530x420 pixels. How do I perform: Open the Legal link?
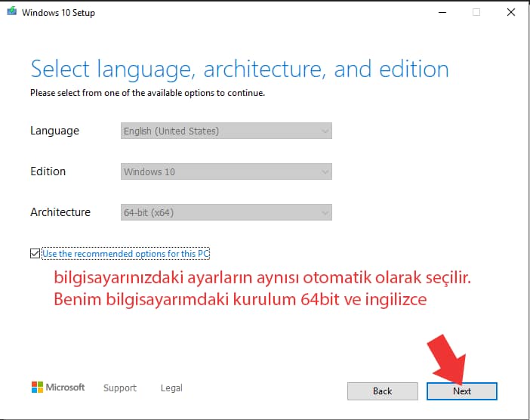tap(171, 388)
